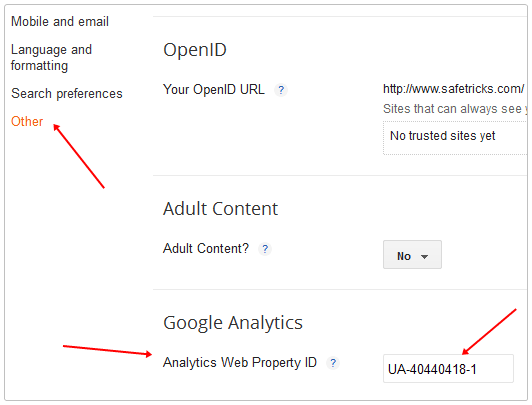
Task: Click the dropdown arrow beside No
Action: pyautogui.click(x=424, y=257)
